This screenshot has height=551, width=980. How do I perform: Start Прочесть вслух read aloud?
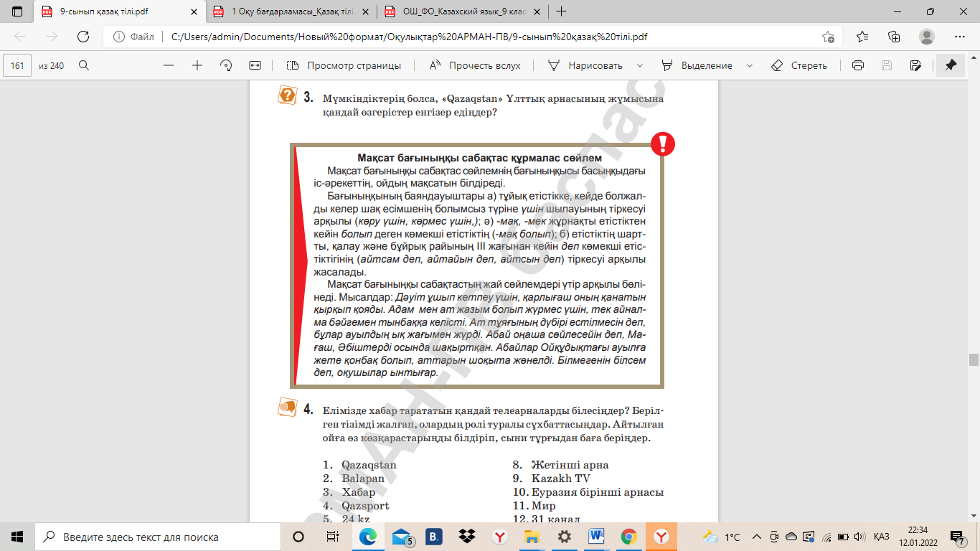(x=475, y=65)
